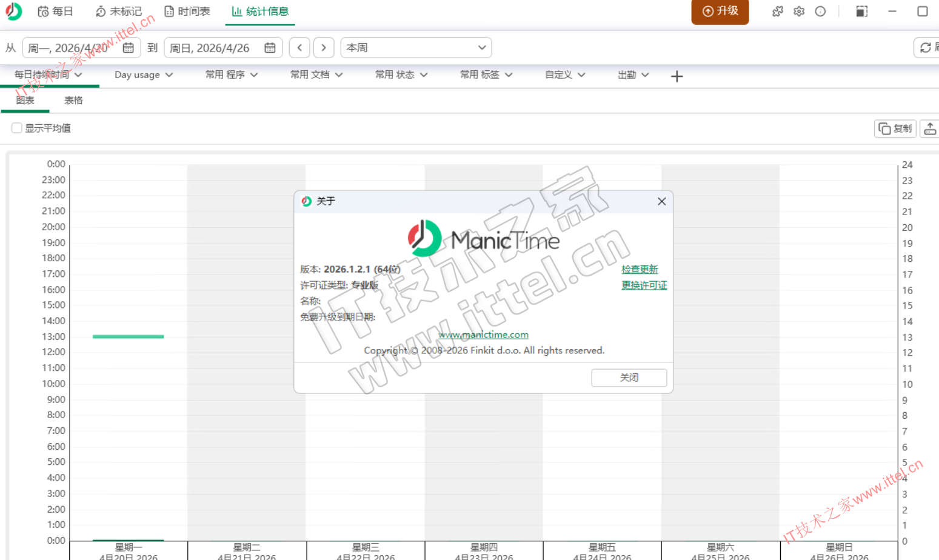
Task: Expand the 本周 date range dropdown
Action: coord(482,47)
